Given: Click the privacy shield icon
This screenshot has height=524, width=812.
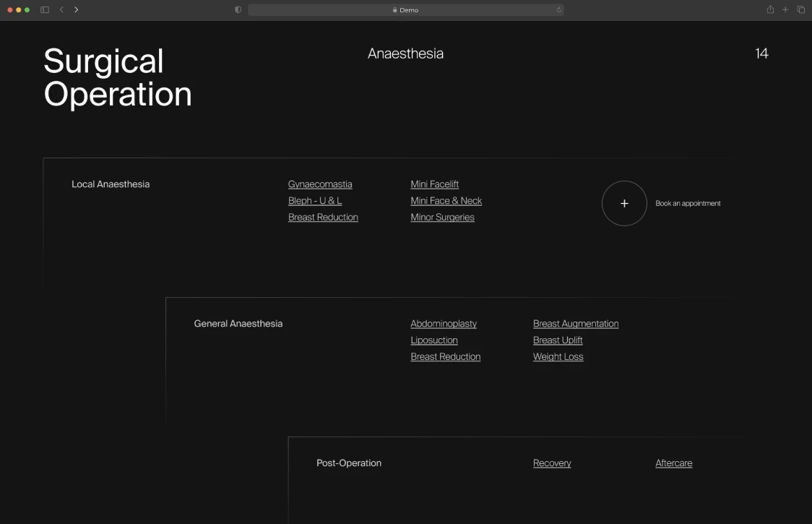Looking at the screenshot, I should 238,10.
